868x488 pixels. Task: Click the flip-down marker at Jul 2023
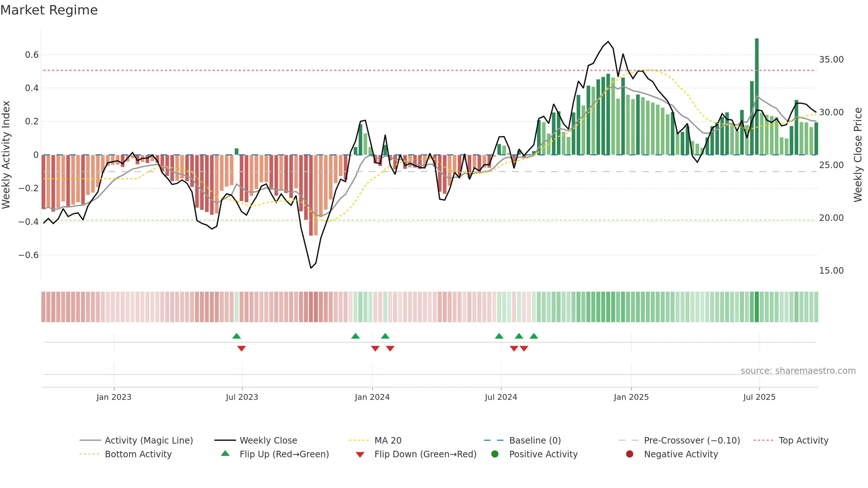[x=242, y=348]
